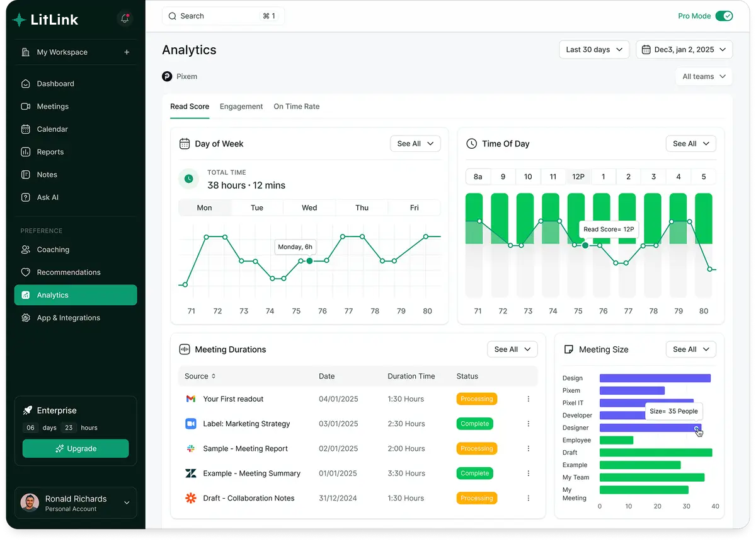Open the Calendar section
The height and width of the screenshot is (541, 756).
52,129
